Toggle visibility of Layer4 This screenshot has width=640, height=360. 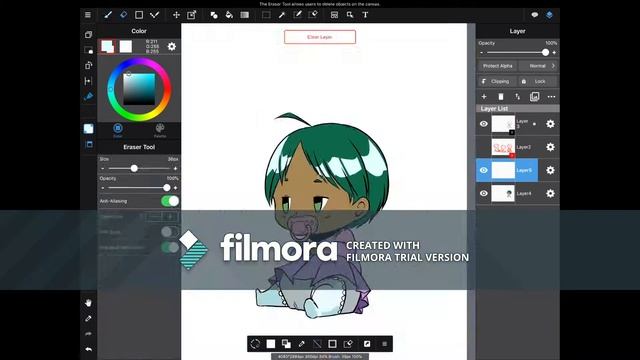pyautogui.click(x=484, y=193)
